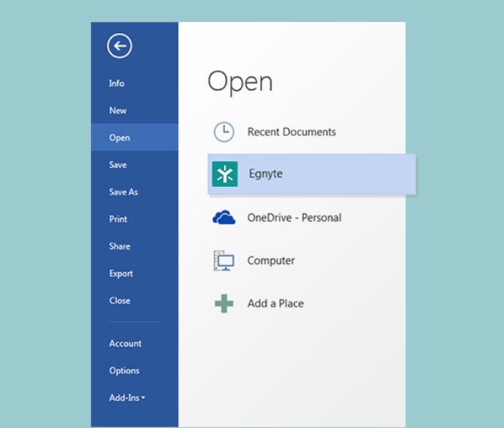Open Word Options

click(124, 371)
